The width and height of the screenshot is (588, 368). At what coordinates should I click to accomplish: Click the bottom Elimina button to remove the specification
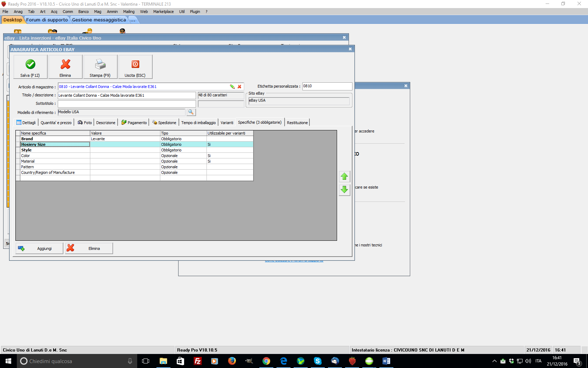tap(89, 248)
